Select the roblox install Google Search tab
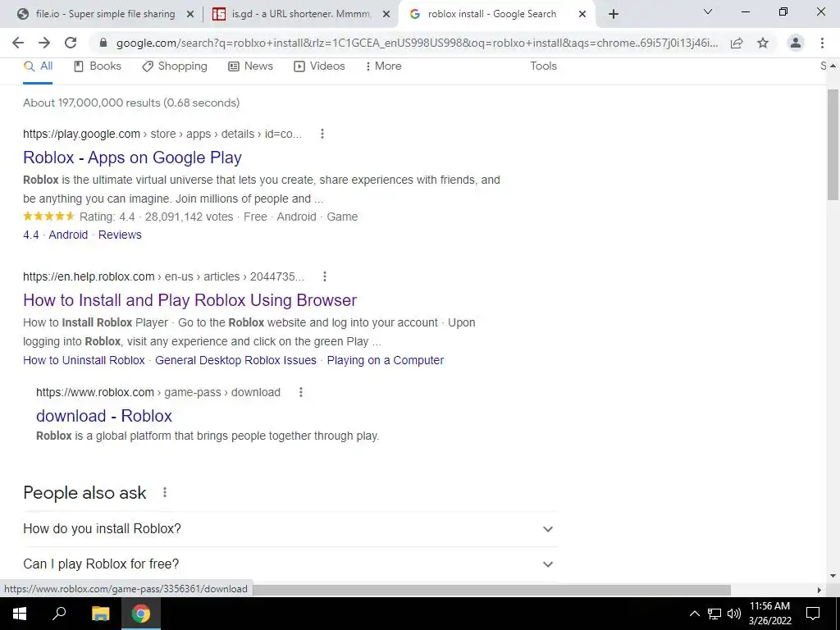The image size is (840, 630). pyautogui.click(x=496, y=15)
